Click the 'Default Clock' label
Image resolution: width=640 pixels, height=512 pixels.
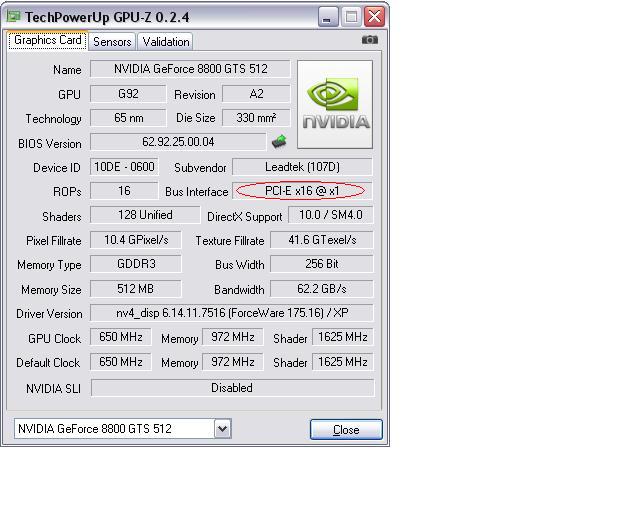(x=48, y=363)
